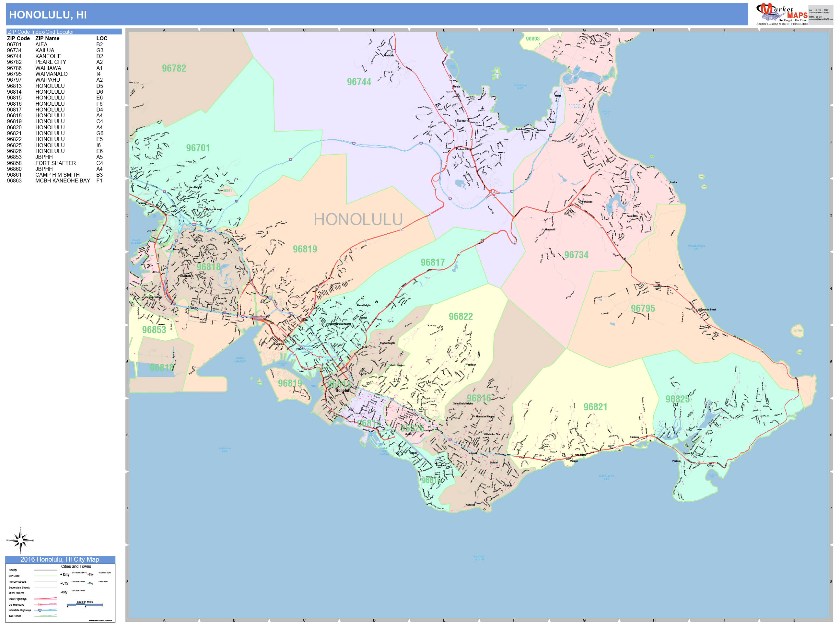Select the black large-city dot symbol in legend
This screenshot has height=630, width=840.
(x=62, y=575)
